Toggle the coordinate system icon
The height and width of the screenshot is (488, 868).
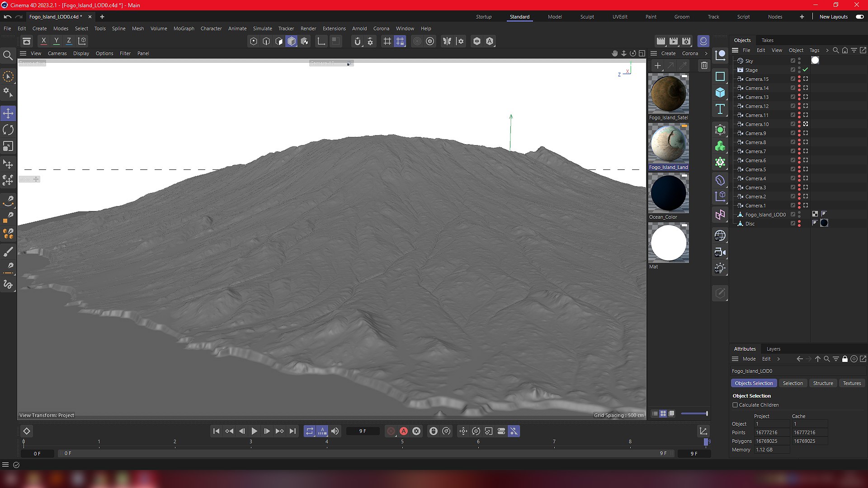click(82, 41)
